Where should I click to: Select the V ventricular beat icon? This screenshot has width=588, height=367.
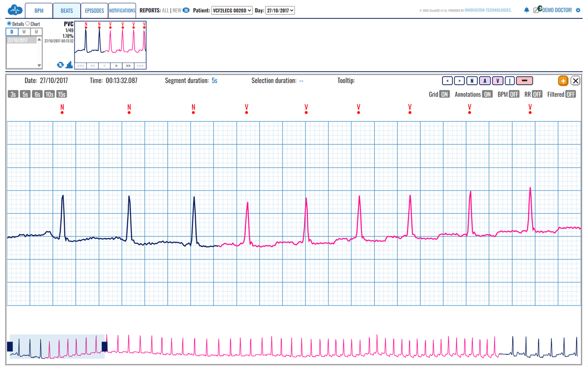pyautogui.click(x=498, y=80)
